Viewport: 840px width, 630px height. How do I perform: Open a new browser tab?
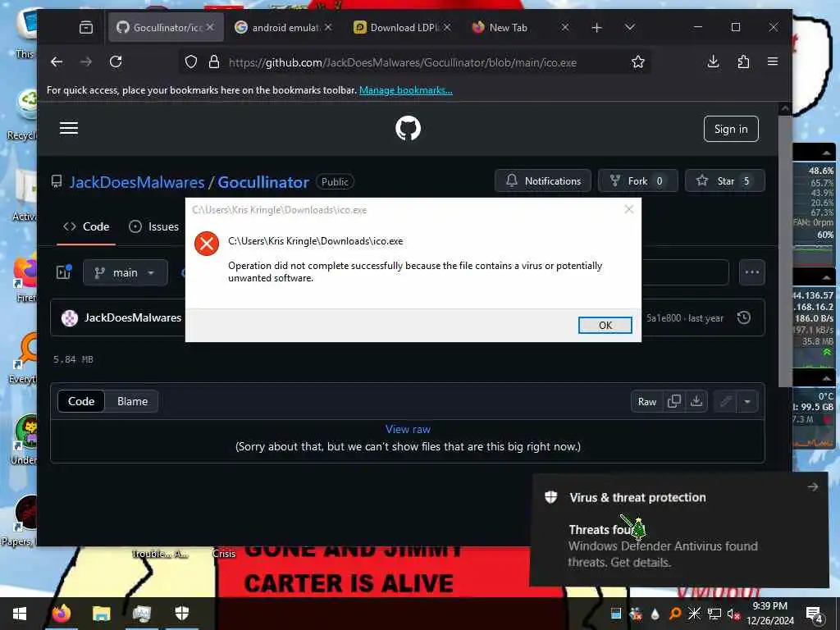click(597, 27)
